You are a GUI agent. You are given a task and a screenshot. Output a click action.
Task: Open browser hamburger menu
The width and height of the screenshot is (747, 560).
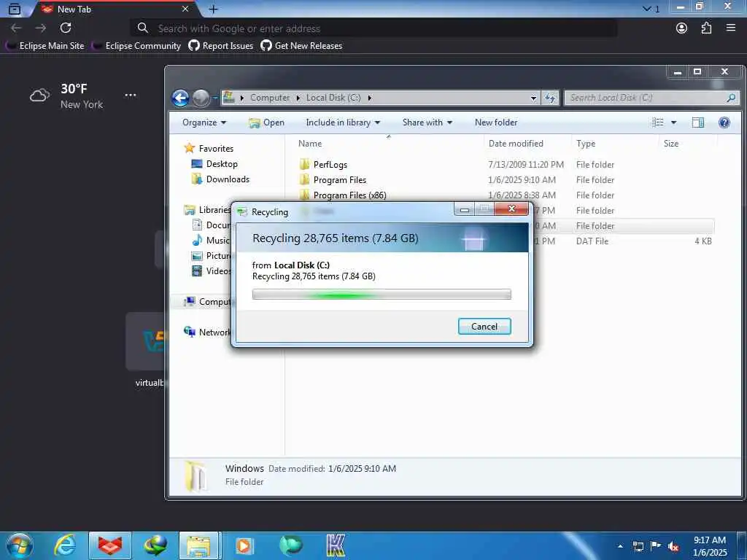[x=731, y=28]
